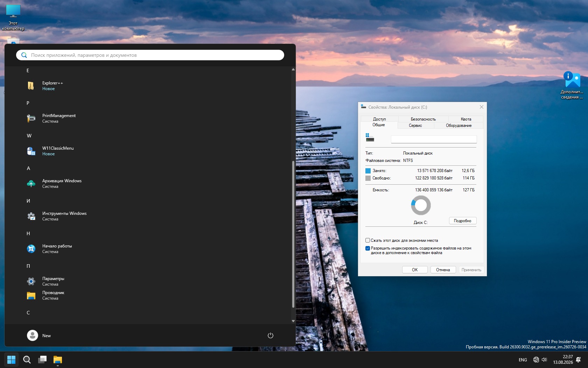Switch to the Безопасность tab
The height and width of the screenshot is (368, 588).
point(423,119)
